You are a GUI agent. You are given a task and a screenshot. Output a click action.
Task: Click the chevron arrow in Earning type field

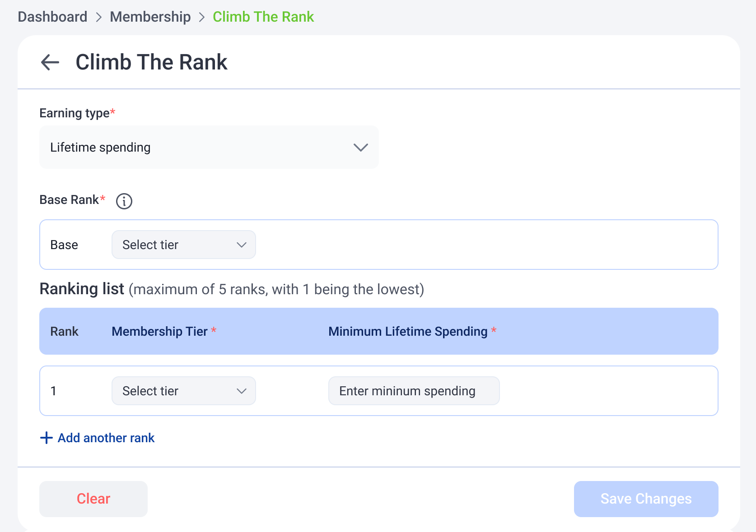pyautogui.click(x=360, y=148)
